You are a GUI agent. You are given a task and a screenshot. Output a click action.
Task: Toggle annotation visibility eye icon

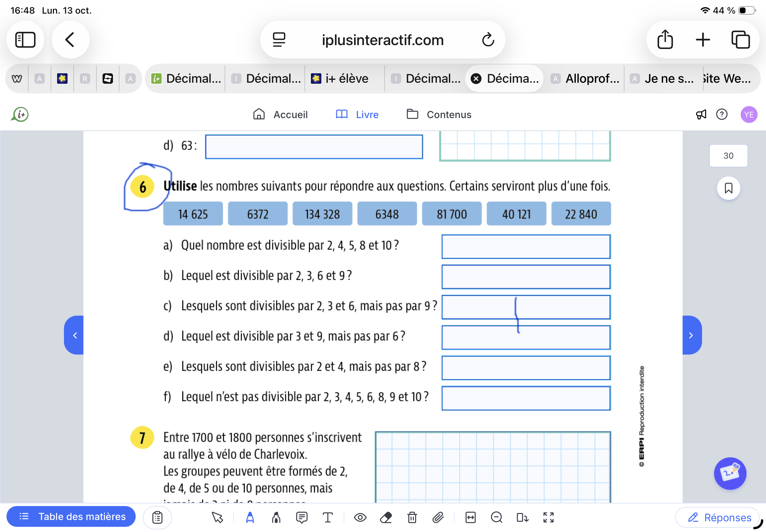[360, 517]
